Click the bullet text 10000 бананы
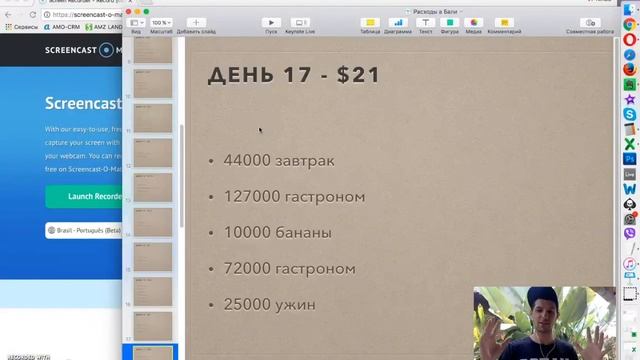The height and width of the screenshot is (360, 640). tap(278, 233)
